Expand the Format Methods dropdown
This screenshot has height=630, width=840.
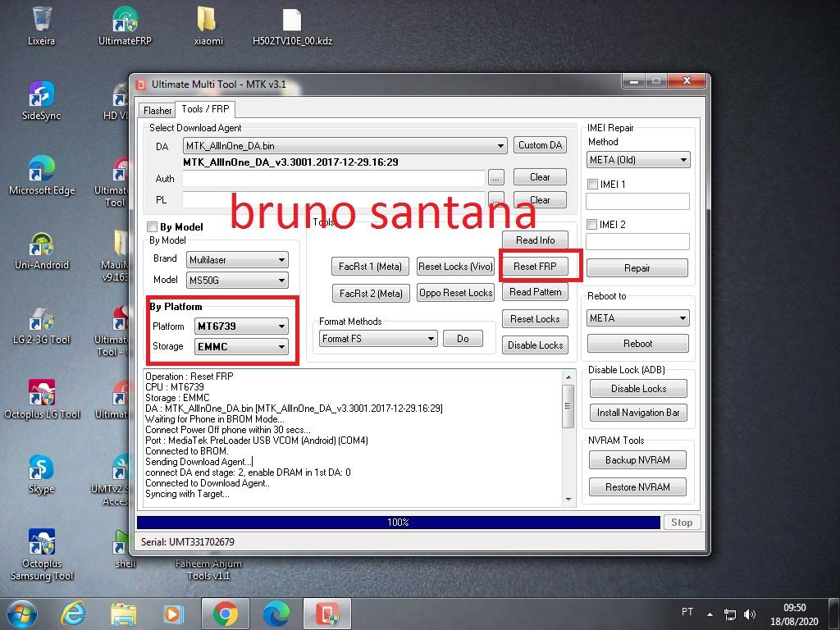point(378,339)
